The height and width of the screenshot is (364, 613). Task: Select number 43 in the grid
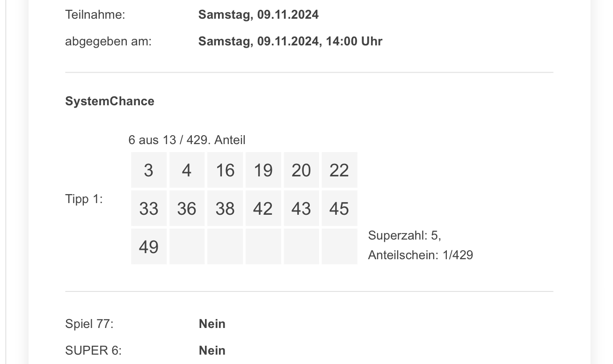click(301, 208)
